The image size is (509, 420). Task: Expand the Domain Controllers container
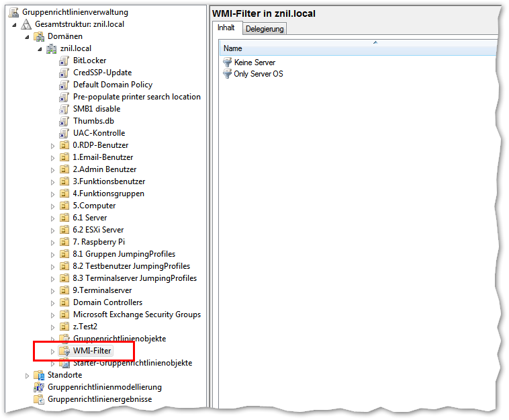[x=52, y=302]
